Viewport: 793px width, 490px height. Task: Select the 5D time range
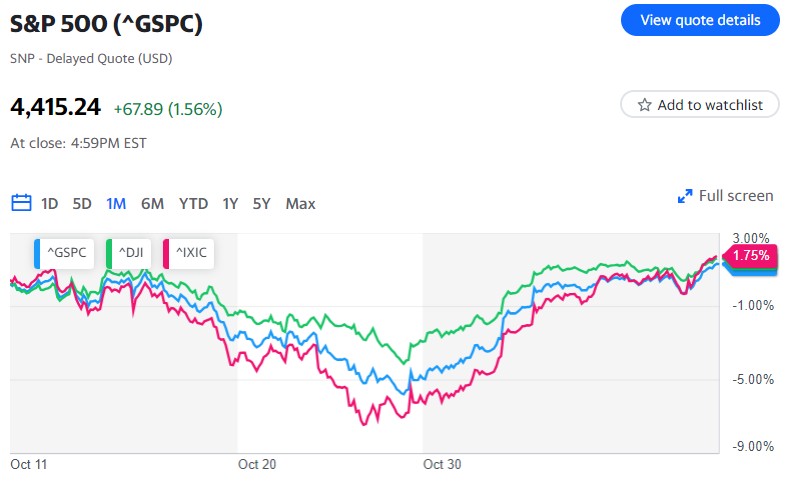pyautogui.click(x=82, y=203)
